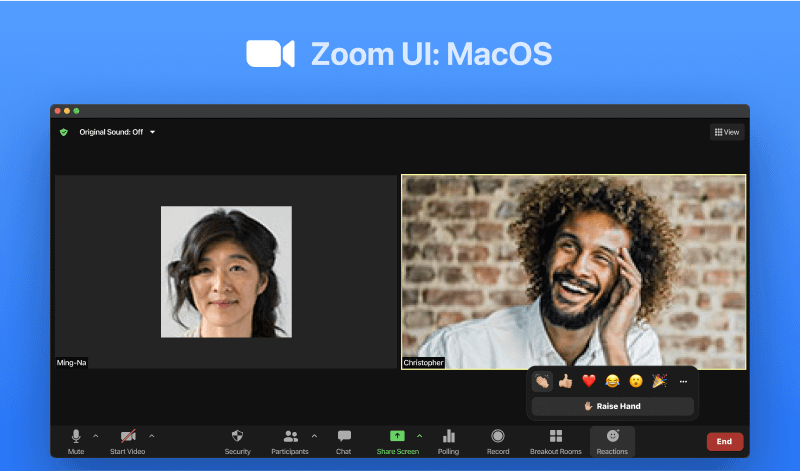Enter full screen with the green window button
Screen dimensions: 800x471
[77, 111]
